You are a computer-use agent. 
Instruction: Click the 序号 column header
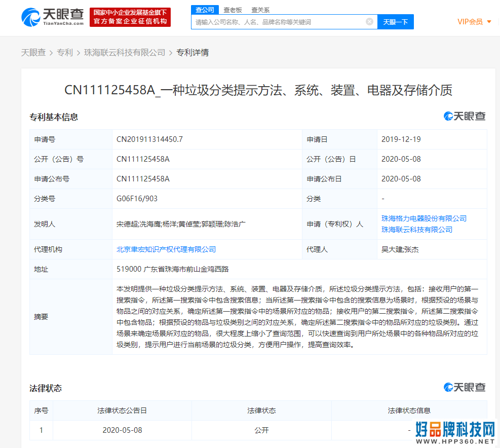pyautogui.click(x=41, y=410)
